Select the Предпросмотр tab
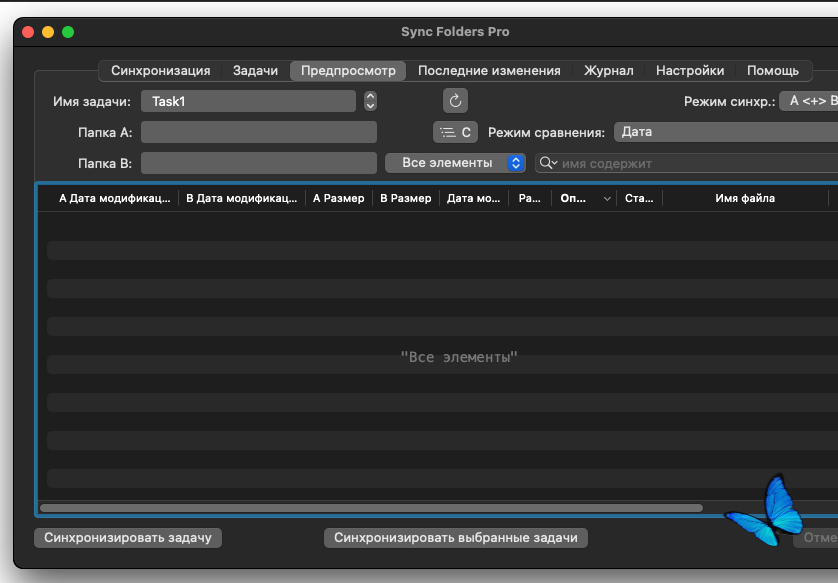Viewport: 838px width, 583px height. coord(348,71)
